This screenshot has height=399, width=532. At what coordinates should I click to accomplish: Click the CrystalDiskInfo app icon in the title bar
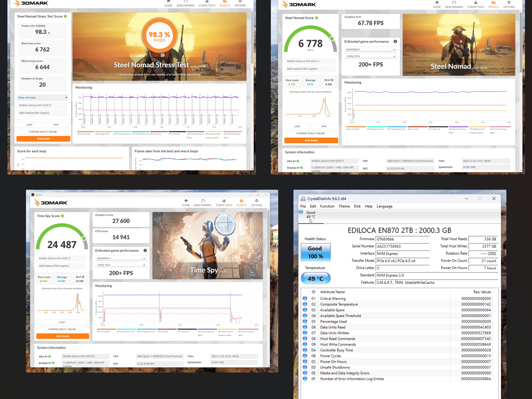(303, 198)
